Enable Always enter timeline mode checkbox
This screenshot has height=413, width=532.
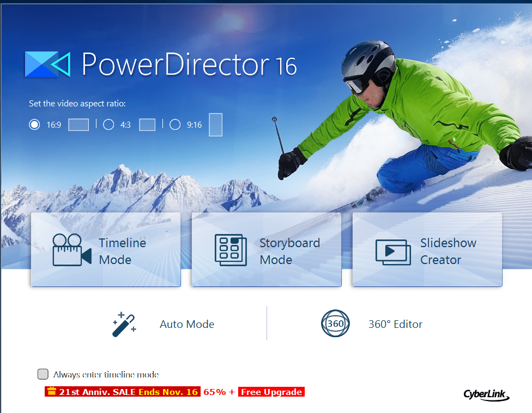click(x=43, y=374)
